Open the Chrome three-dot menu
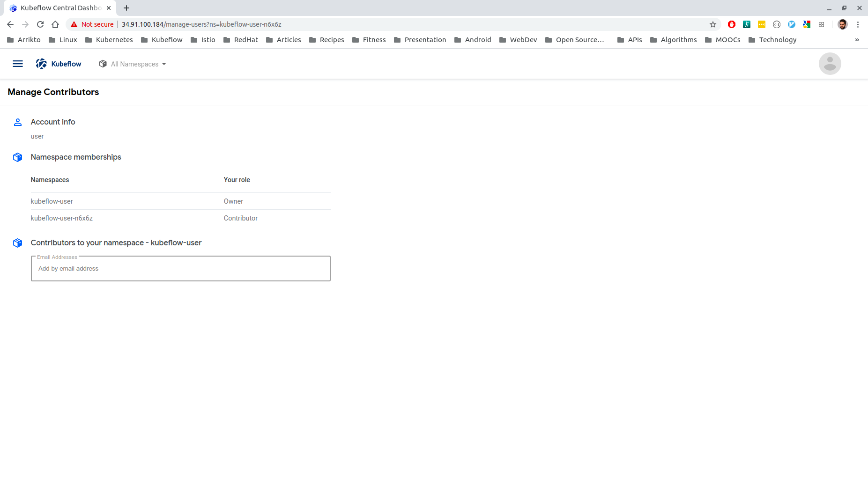The width and height of the screenshot is (868, 493). [858, 24]
